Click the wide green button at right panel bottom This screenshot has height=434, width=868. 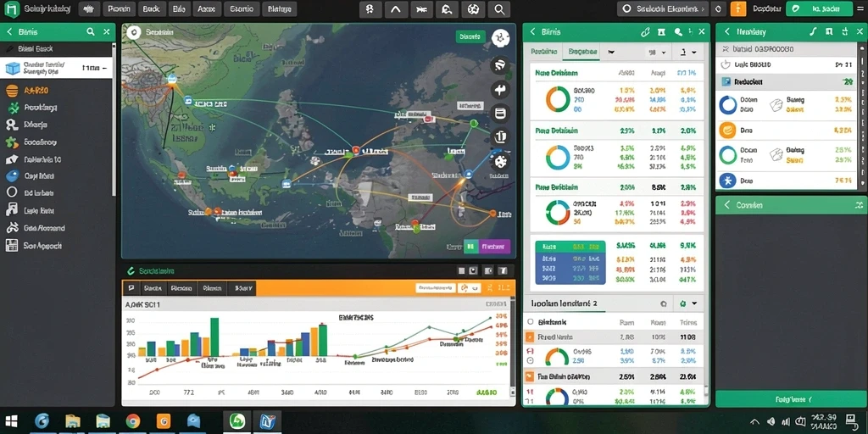[x=791, y=399]
